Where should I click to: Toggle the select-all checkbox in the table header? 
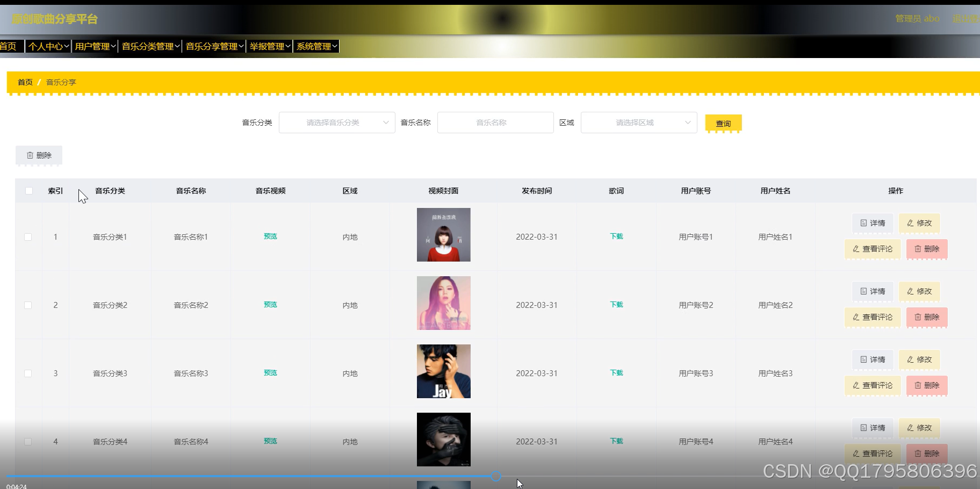point(28,190)
